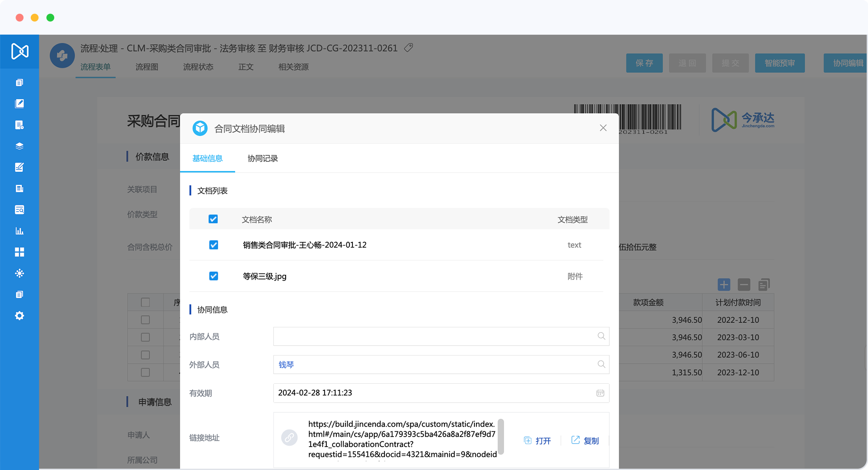Screen dimensions: 868x470
Task: Close the 合同文档协同编辑 dialog
Action: (x=603, y=128)
